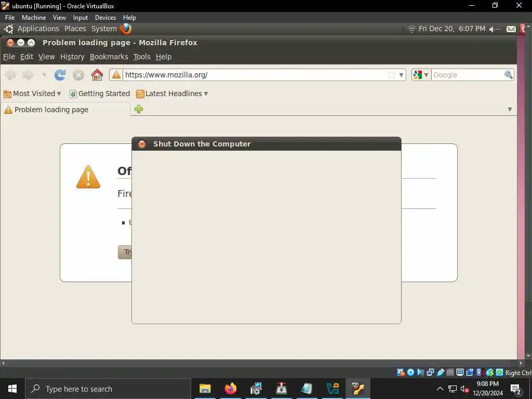The width and height of the screenshot is (532, 399).
Task: Click into the Google search box
Action: [468, 75]
